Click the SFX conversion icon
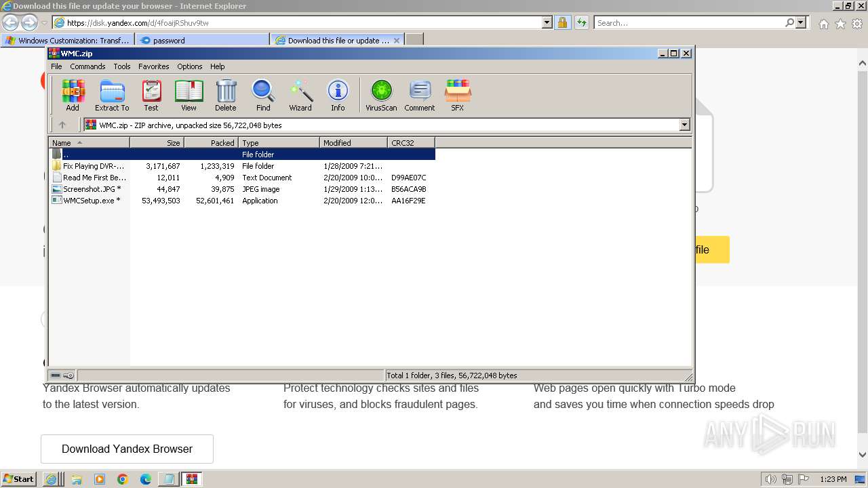 [458, 95]
